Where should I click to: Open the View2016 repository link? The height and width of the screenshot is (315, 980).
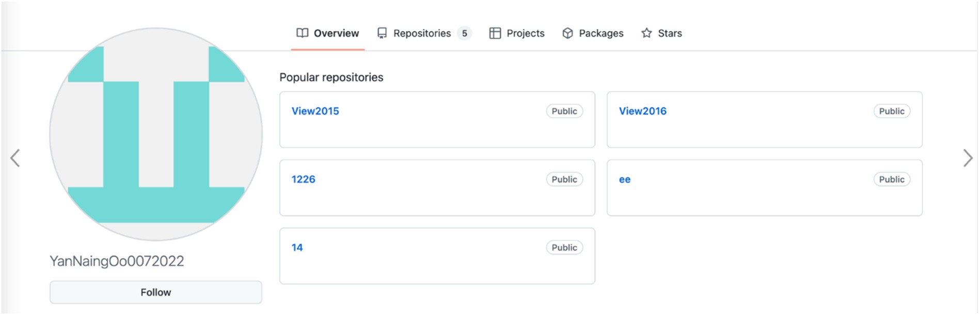point(642,111)
